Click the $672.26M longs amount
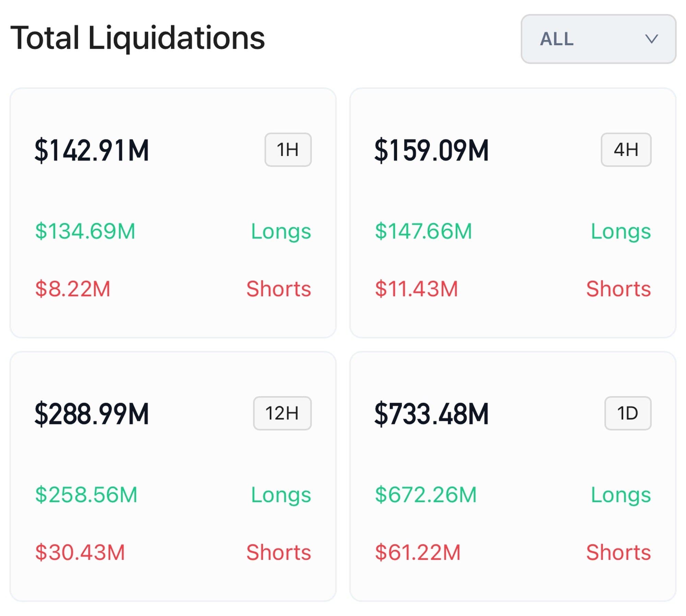 [x=426, y=495]
